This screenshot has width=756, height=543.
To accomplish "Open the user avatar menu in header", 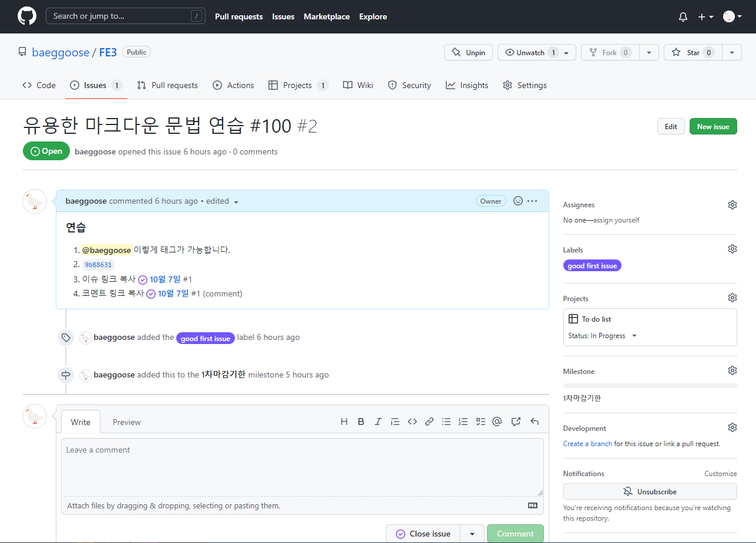I will (x=732, y=17).
